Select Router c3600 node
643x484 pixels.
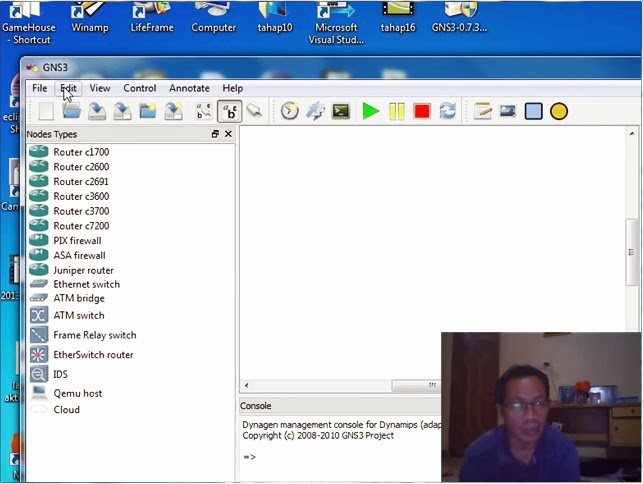69,196
